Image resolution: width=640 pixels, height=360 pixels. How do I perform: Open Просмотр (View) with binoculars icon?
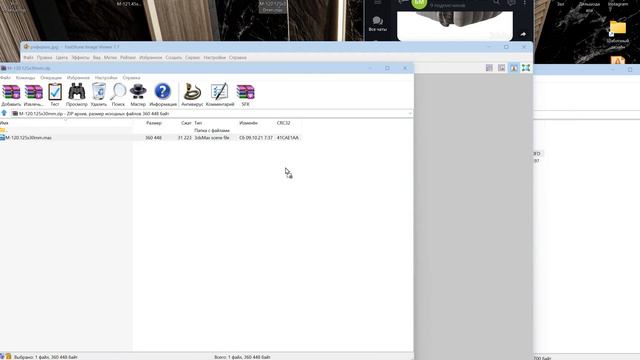(77, 95)
